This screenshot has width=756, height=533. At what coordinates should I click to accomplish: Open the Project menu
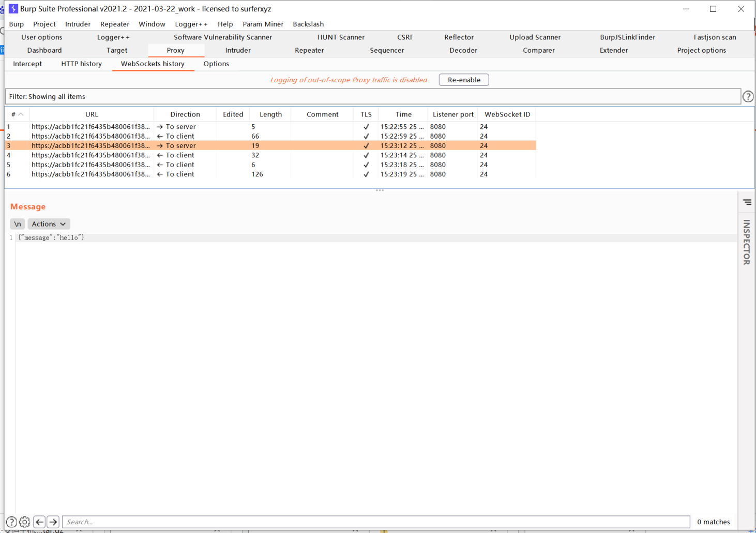coord(44,24)
